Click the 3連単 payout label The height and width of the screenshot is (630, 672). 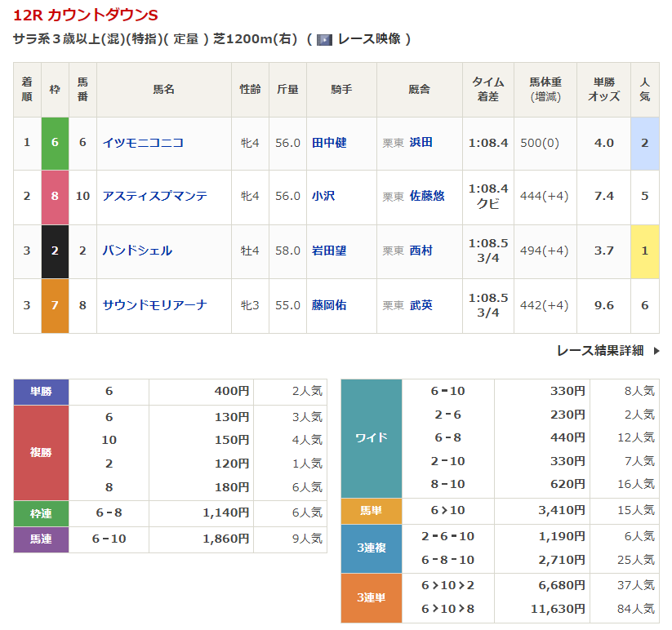pos(372,597)
